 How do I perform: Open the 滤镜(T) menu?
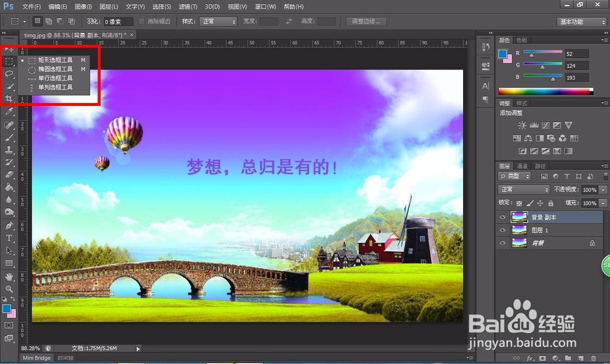click(188, 7)
